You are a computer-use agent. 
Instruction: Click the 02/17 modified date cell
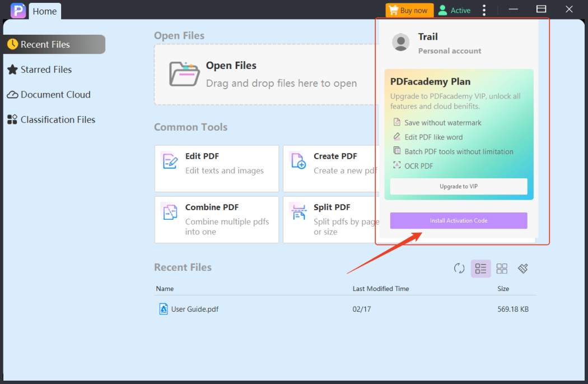pyautogui.click(x=362, y=309)
